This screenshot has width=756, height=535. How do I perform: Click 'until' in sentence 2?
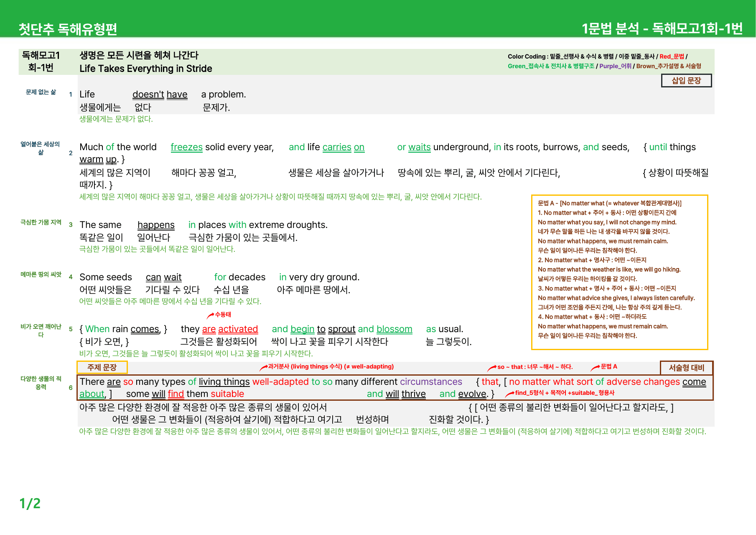[x=658, y=147]
